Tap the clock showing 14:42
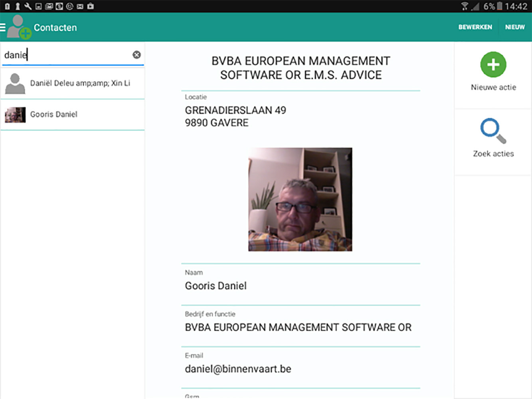Image resolution: width=532 pixels, height=399 pixels. [x=516, y=6]
